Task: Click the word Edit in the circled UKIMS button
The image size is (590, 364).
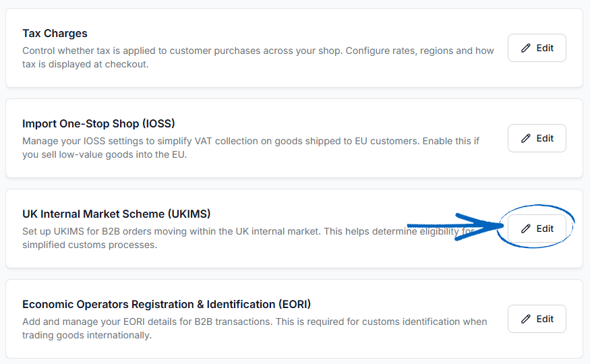Action: (545, 229)
